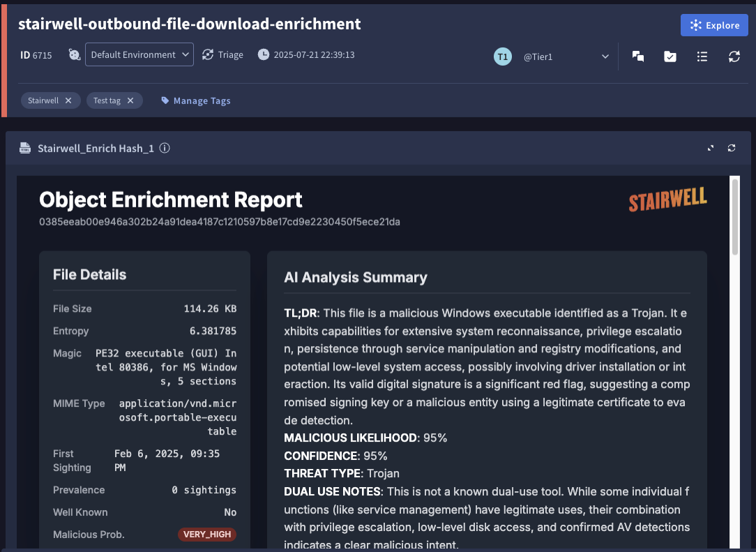Click the timestamp 2025-07-21 22:39:13

315,55
